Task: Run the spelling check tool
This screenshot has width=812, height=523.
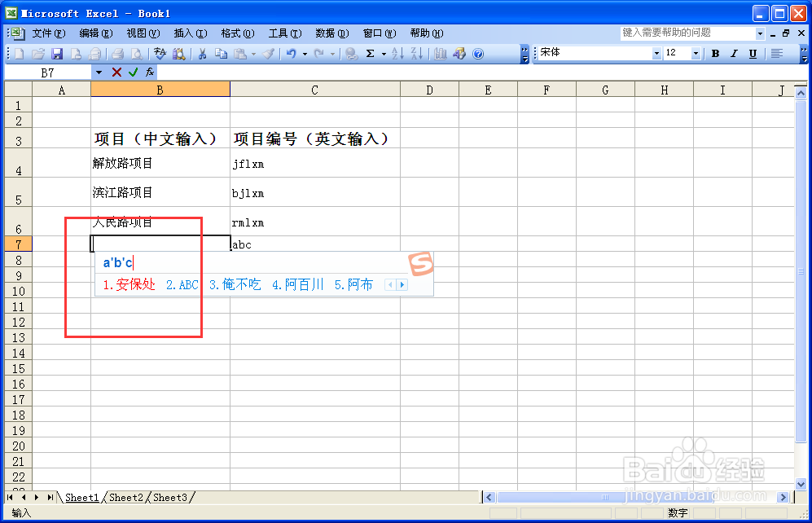Action: click(x=160, y=54)
